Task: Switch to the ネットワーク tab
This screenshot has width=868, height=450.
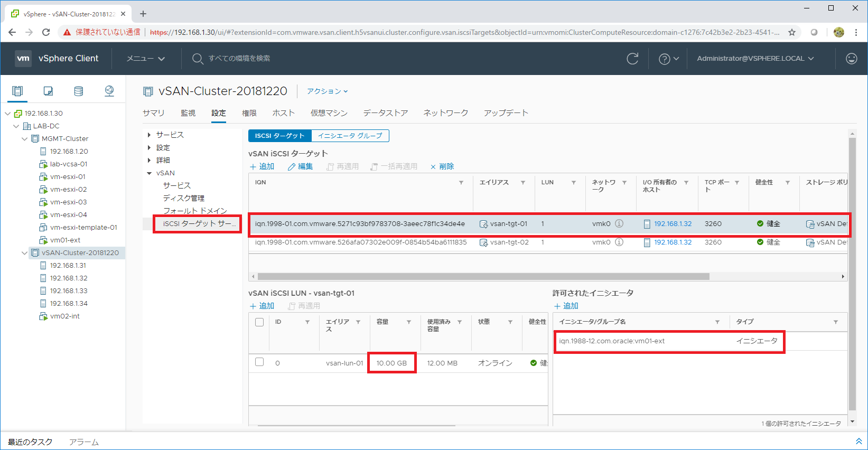Action: 446,113
